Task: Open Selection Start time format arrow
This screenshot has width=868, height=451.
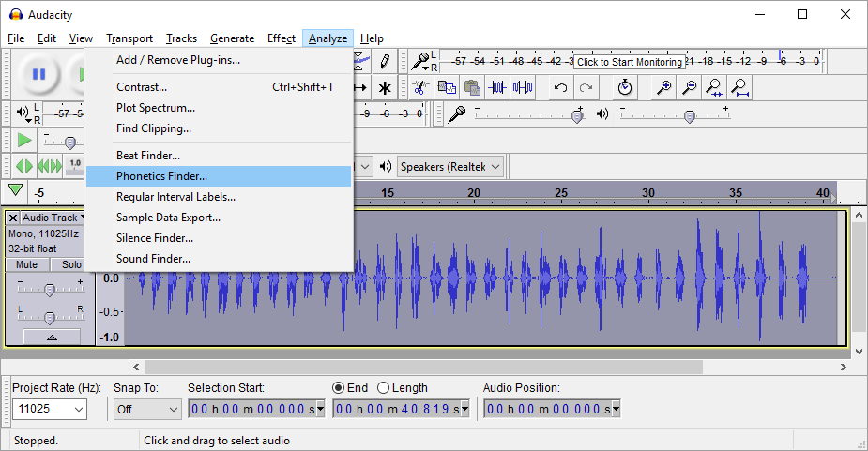Action: pos(320,409)
